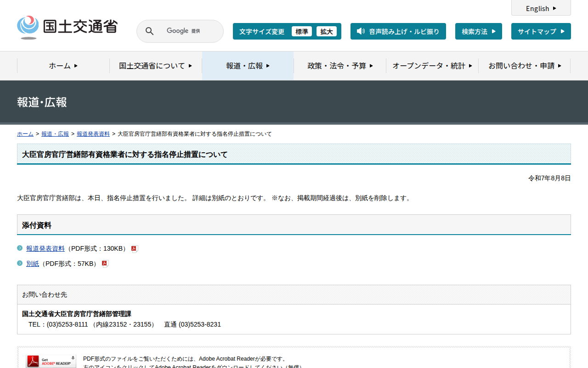This screenshot has width=588, height=368.
Task: Set text size to 標準
Action: click(301, 31)
